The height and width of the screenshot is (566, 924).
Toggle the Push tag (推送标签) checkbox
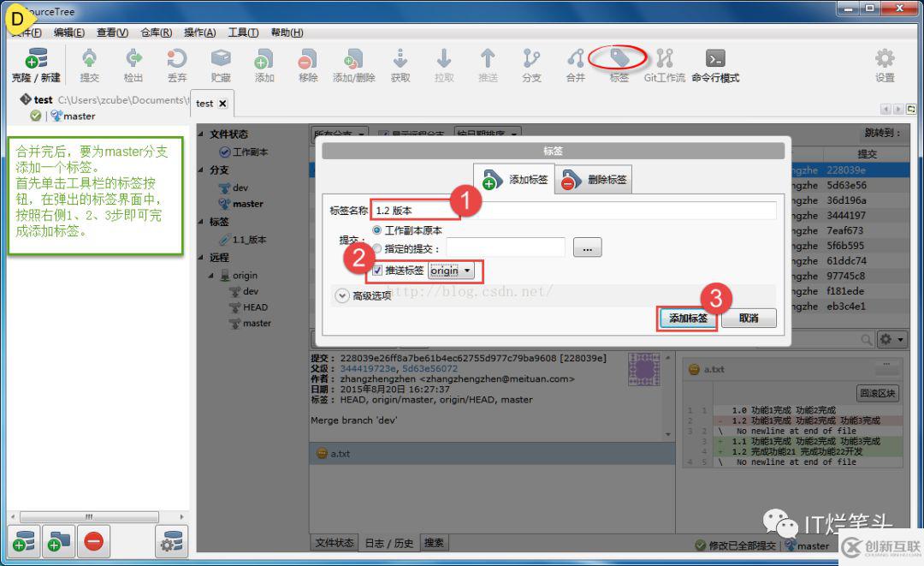click(x=377, y=271)
